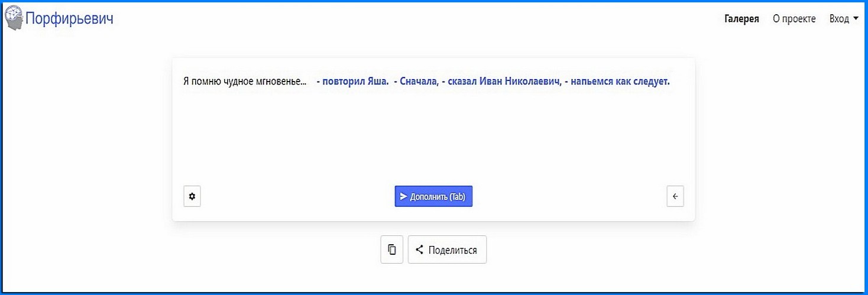Click the generated text повторил Яша
The image size is (868, 295).
[355, 82]
